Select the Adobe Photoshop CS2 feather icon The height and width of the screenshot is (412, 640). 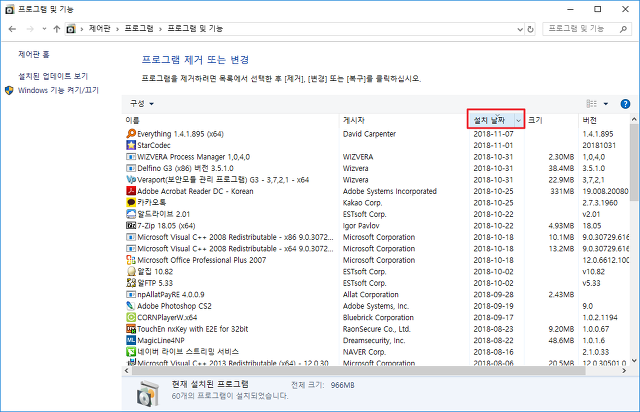click(131, 306)
